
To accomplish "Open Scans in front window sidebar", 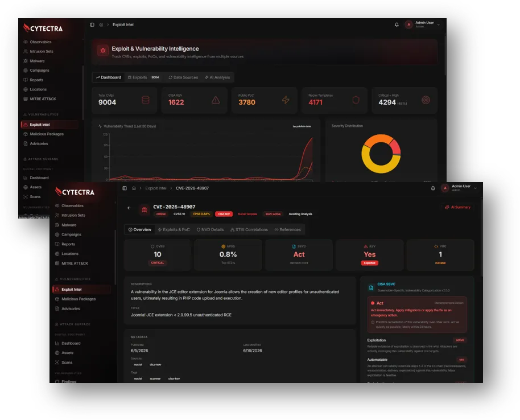I will 63,363.
